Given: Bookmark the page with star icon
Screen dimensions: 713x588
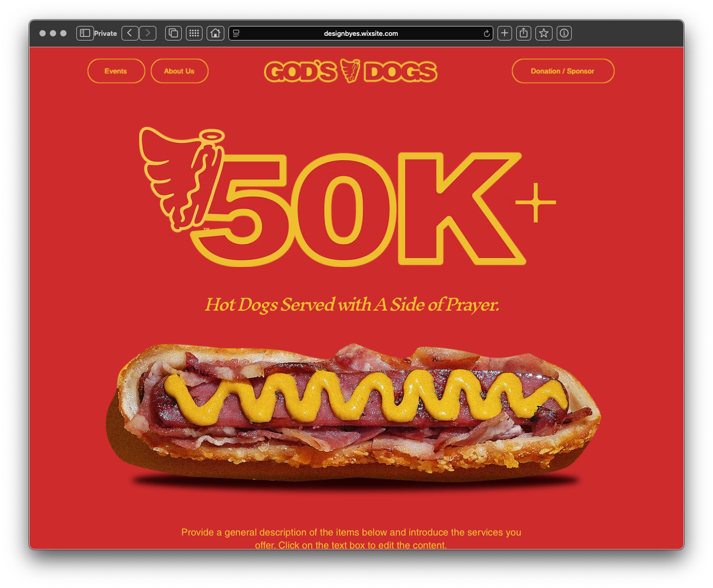Looking at the screenshot, I should coord(544,33).
